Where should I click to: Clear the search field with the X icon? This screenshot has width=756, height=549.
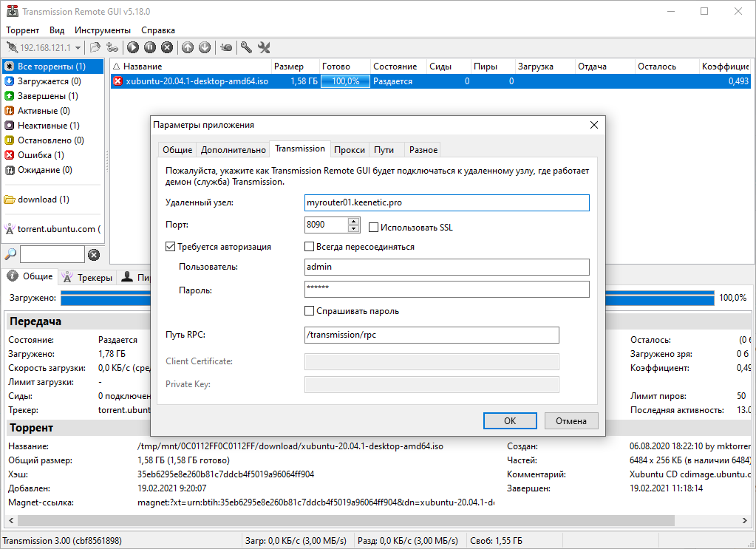(x=94, y=255)
